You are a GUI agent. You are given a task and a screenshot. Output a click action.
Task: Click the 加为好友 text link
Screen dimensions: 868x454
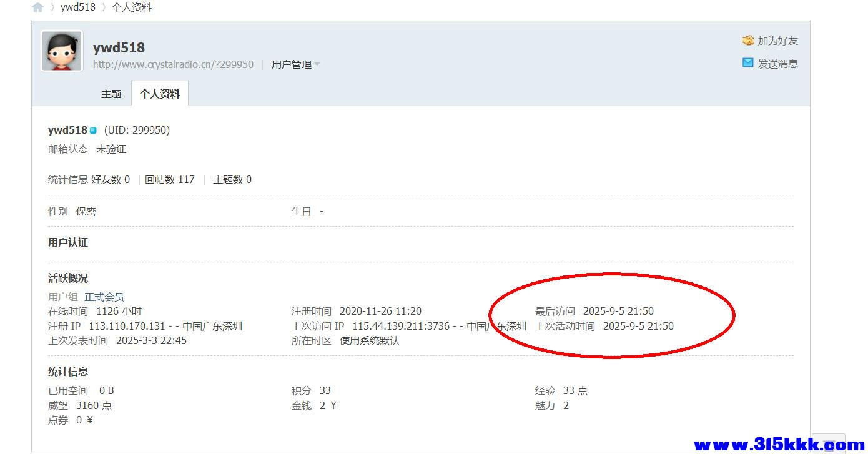click(x=777, y=41)
